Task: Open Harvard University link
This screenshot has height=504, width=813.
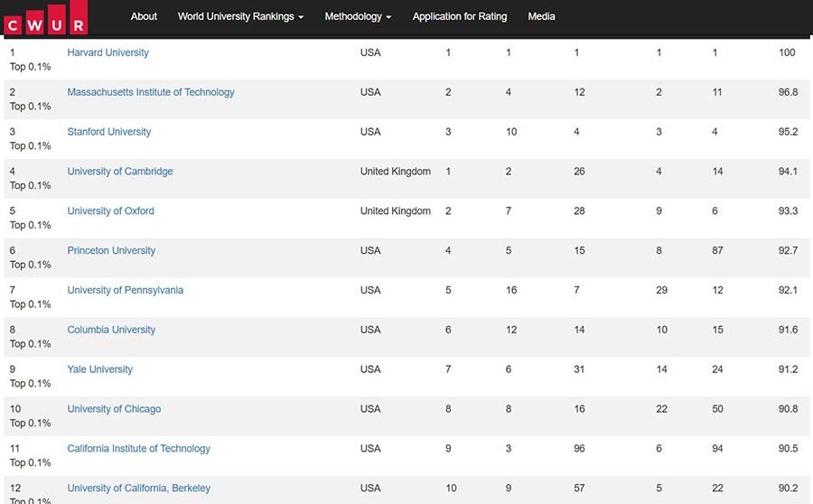Action: (x=107, y=52)
